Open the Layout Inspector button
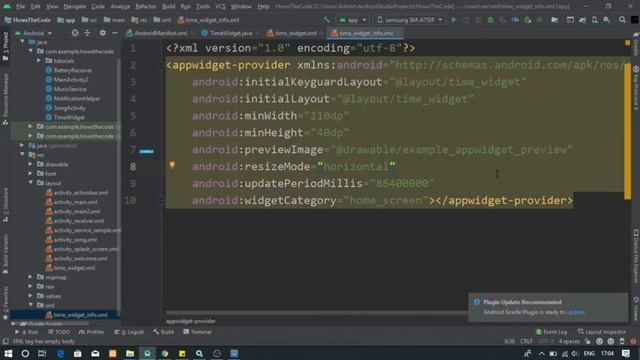Screen dimensions: 640x360 point(602,332)
